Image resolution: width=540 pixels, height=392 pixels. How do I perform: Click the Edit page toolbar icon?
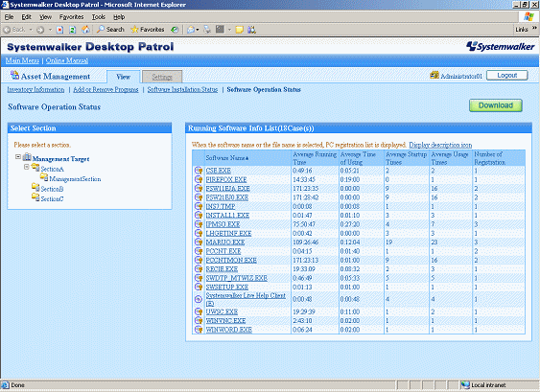pos(220,30)
